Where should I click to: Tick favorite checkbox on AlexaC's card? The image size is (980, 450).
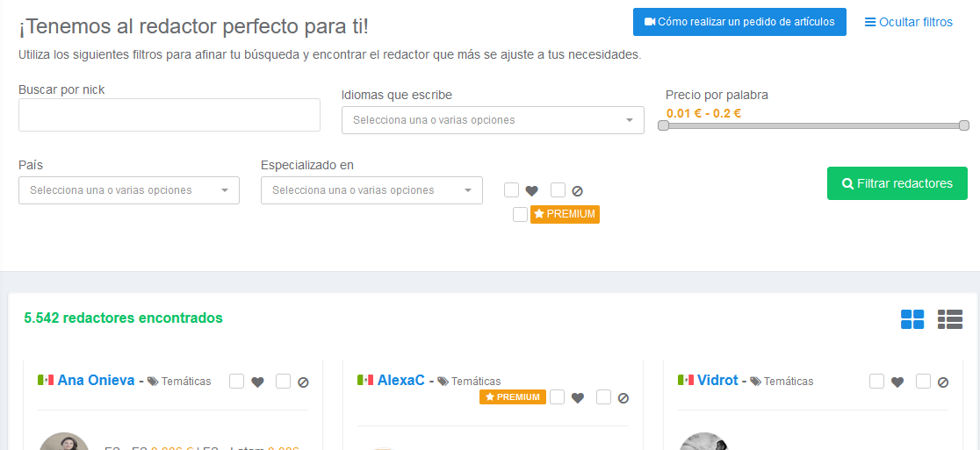[x=557, y=397]
